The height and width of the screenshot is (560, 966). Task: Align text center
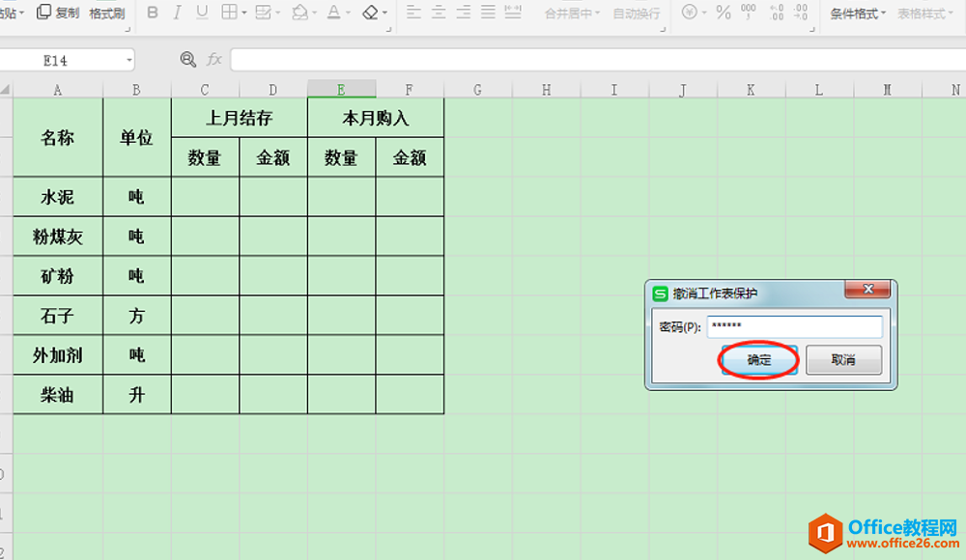click(x=439, y=12)
